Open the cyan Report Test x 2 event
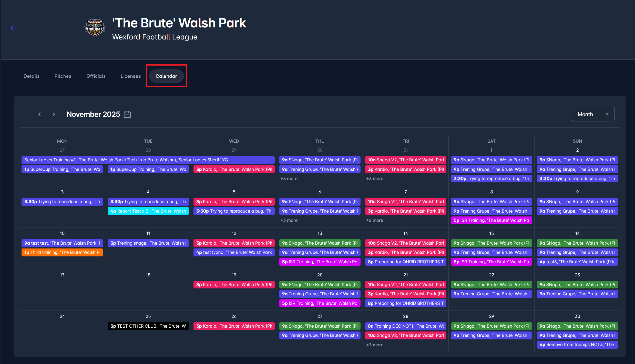 pos(148,211)
